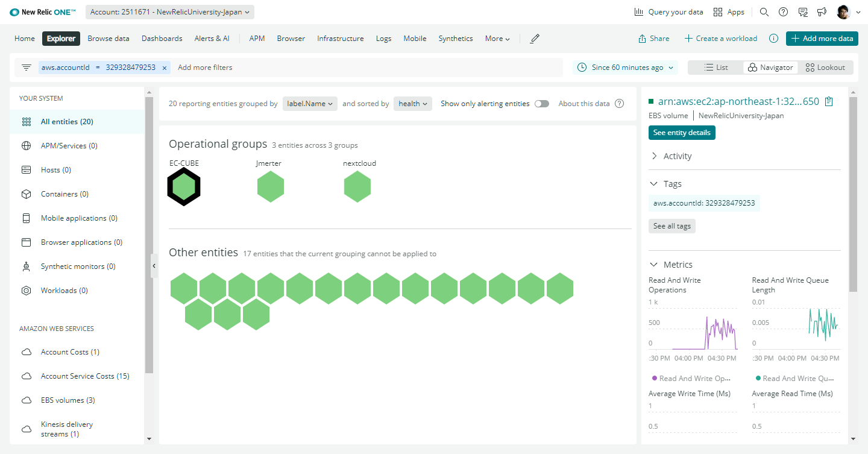Open the Synthetics tab
868x454 pixels.
coord(456,39)
